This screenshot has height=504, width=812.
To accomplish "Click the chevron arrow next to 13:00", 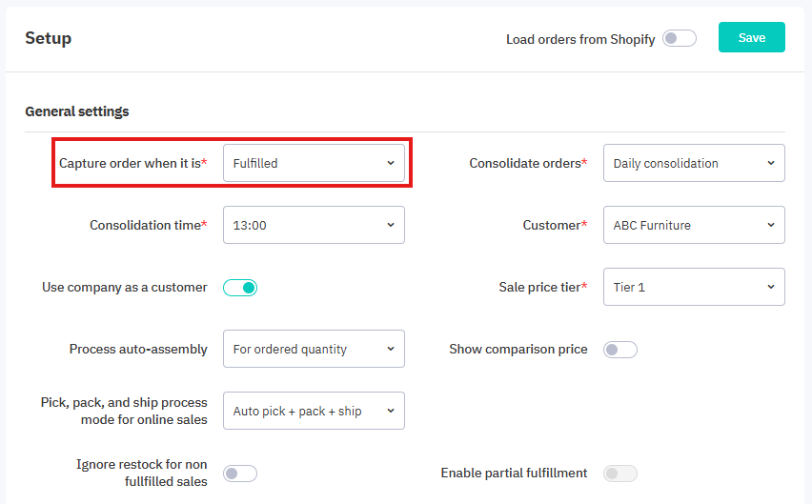I will [x=391, y=225].
